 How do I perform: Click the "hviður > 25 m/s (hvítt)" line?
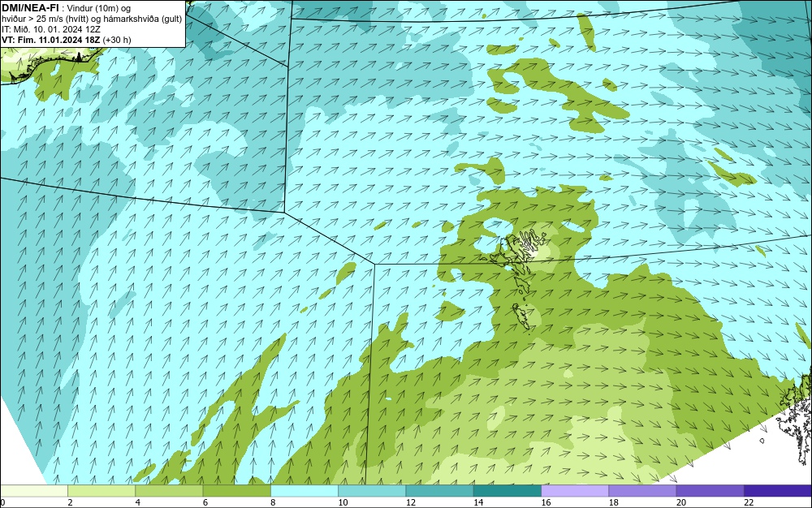(x=45, y=19)
